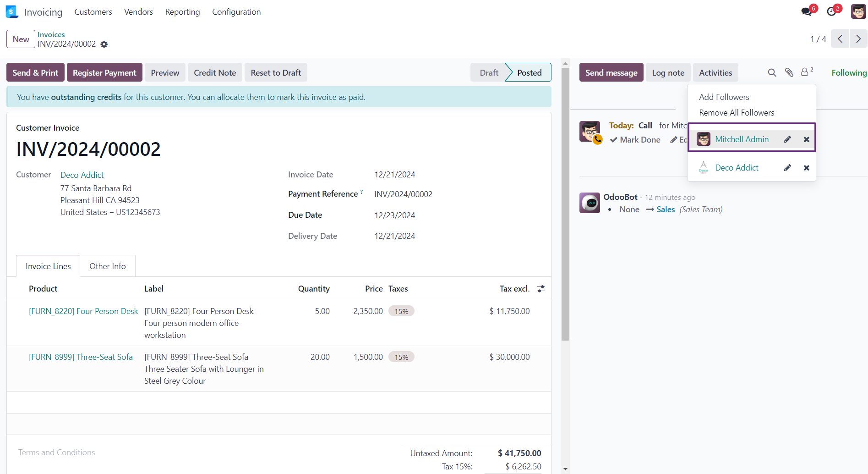Search chatter messages with the magnifier icon
Image resolution: width=868 pixels, height=474 pixels.
(x=772, y=72)
